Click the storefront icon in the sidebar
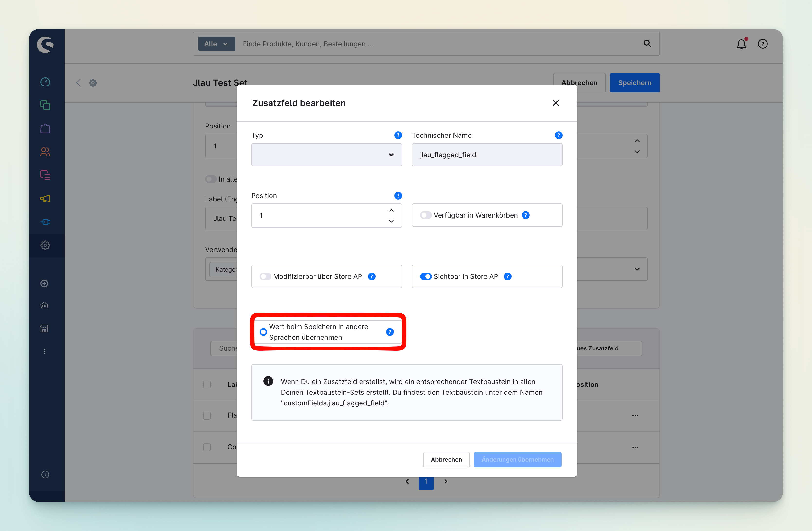Image resolution: width=812 pixels, height=531 pixels. [x=44, y=329]
